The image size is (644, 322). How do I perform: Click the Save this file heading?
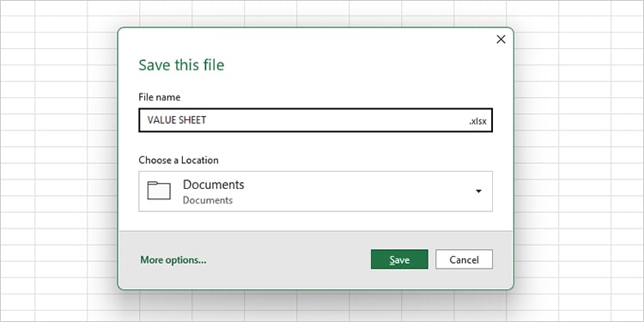[x=181, y=65]
